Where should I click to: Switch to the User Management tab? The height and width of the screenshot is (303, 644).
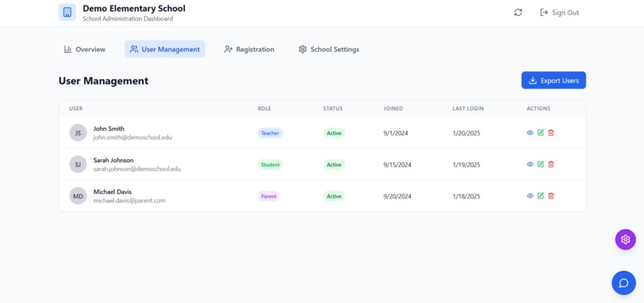165,50
